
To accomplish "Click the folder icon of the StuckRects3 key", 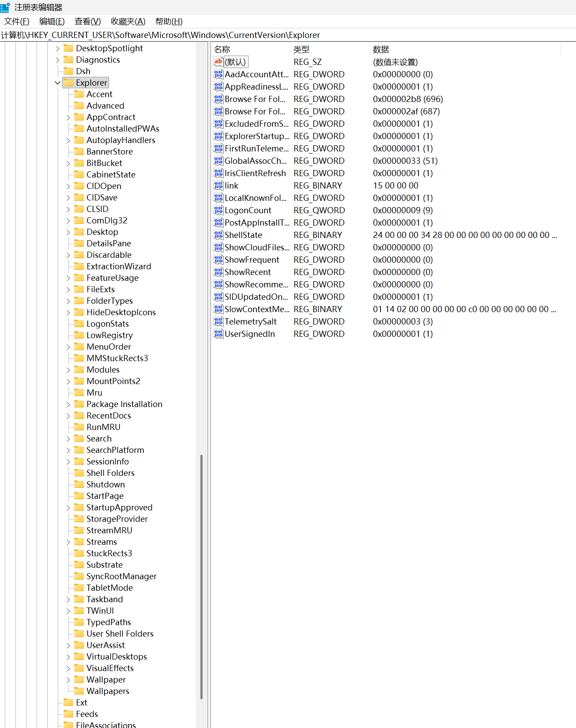I will pyautogui.click(x=79, y=553).
